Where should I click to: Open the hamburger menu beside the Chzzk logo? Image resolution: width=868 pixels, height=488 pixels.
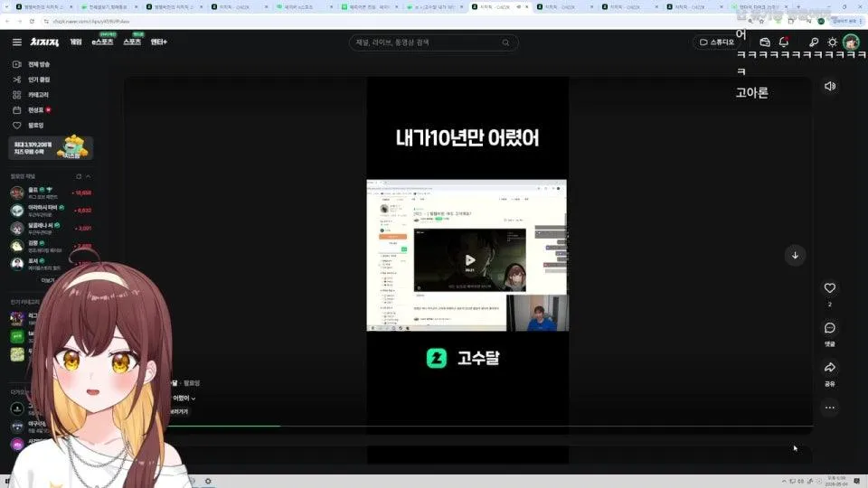[17, 42]
